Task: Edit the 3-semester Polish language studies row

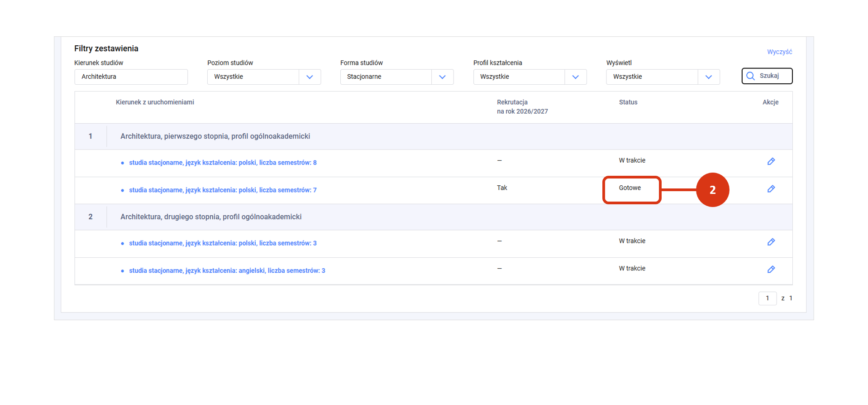Action: 771,242
